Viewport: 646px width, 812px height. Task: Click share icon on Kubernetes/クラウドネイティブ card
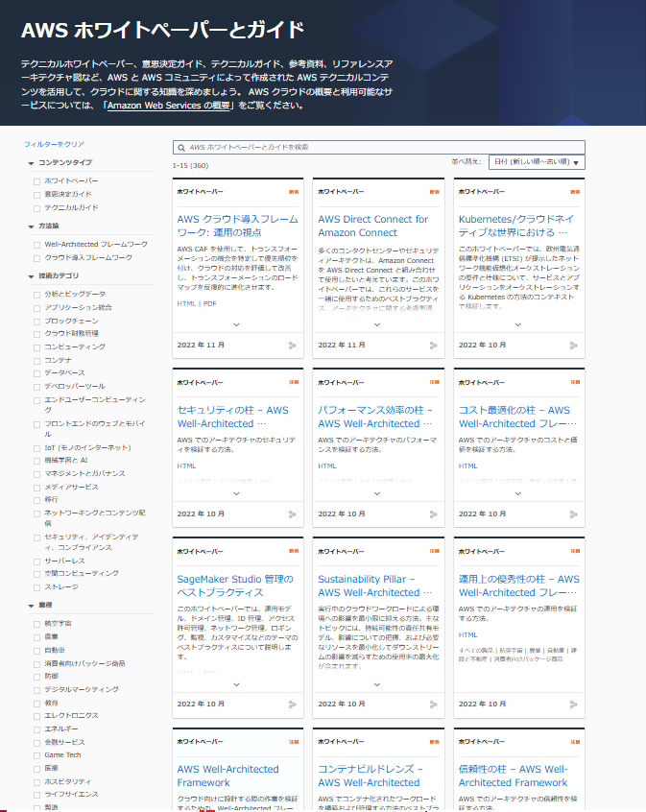click(573, 346)
